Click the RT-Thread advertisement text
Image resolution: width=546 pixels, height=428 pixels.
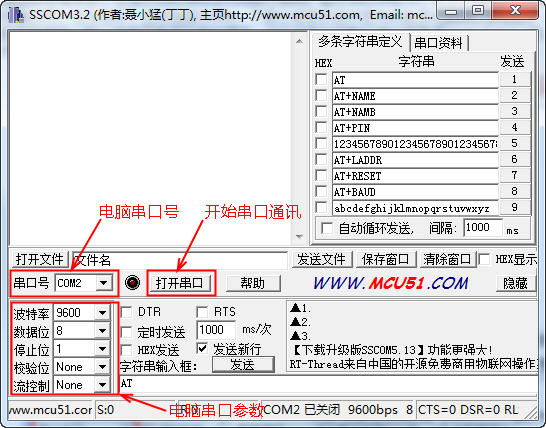[413, 364]
